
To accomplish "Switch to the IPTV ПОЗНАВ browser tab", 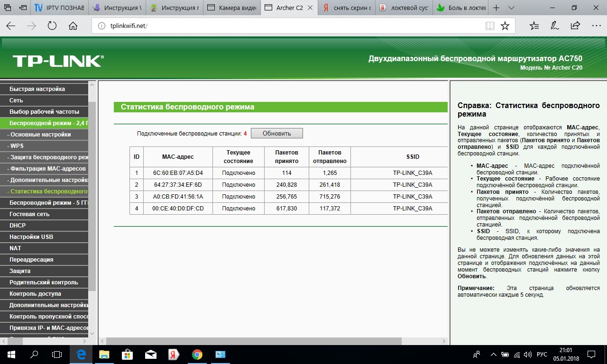I will (x=59, y=8).
